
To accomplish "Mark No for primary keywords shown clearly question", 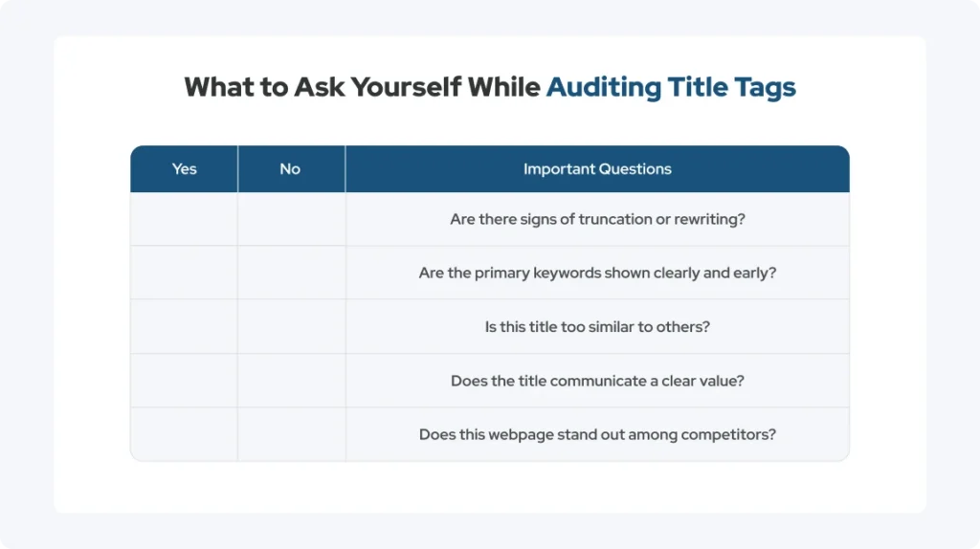I will pos(291,273).
